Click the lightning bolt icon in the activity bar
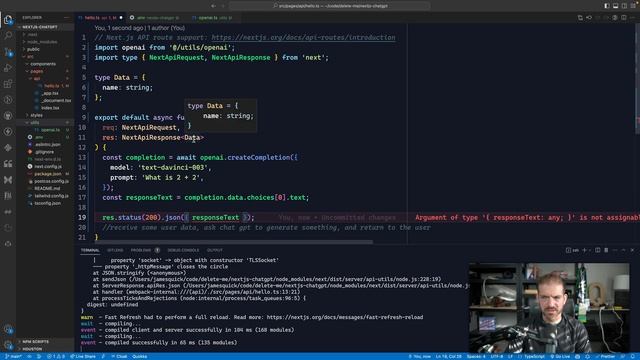The height and width of the screenshot is (360, 640). click(x=8, y=132)
